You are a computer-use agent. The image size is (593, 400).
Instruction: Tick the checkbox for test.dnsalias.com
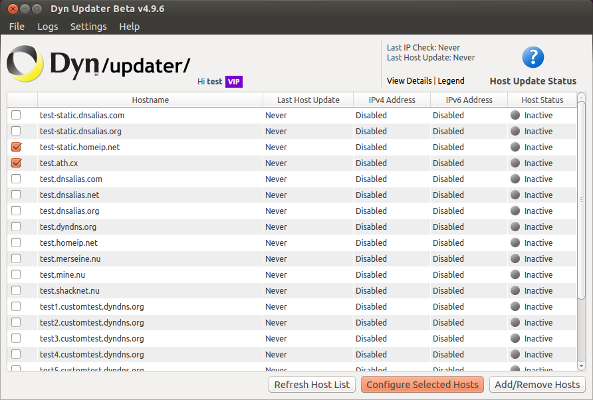coord(16,179)
